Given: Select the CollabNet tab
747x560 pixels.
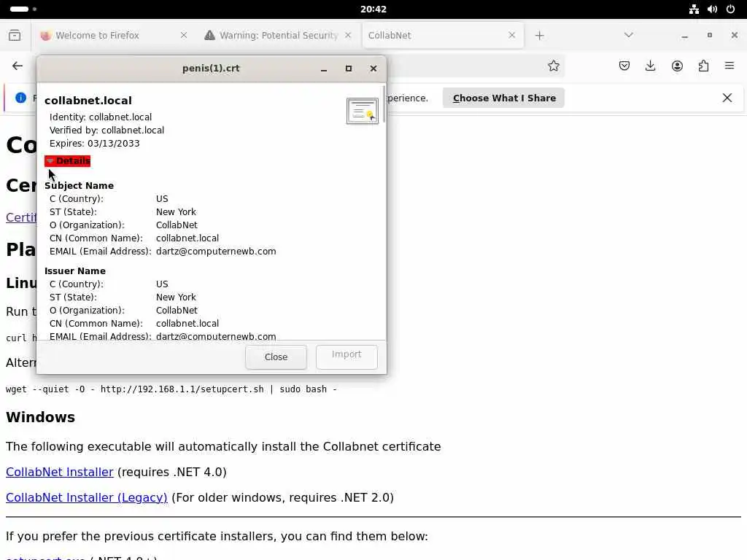Looking at the screenshot, I should (x=443, y=35).
